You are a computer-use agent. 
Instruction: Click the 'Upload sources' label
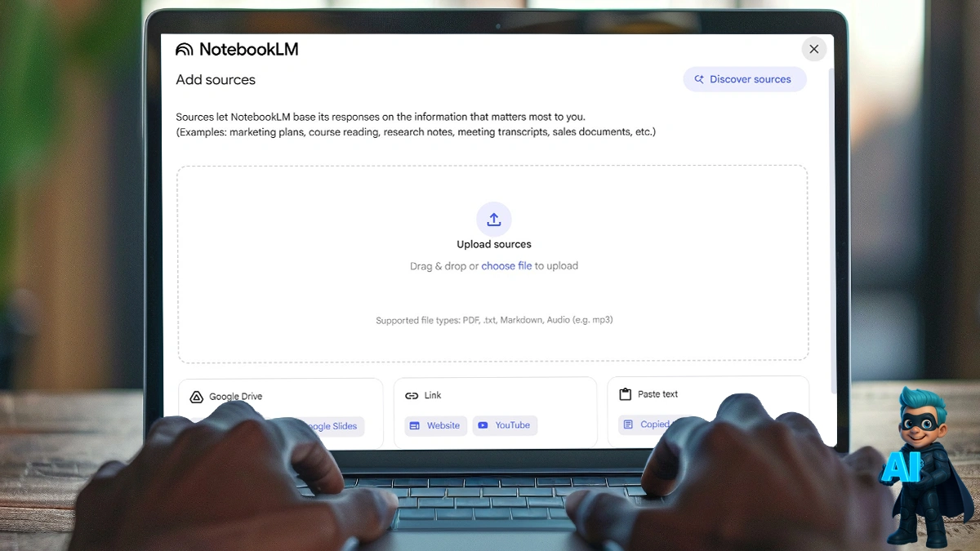click(x=494, y=244)
